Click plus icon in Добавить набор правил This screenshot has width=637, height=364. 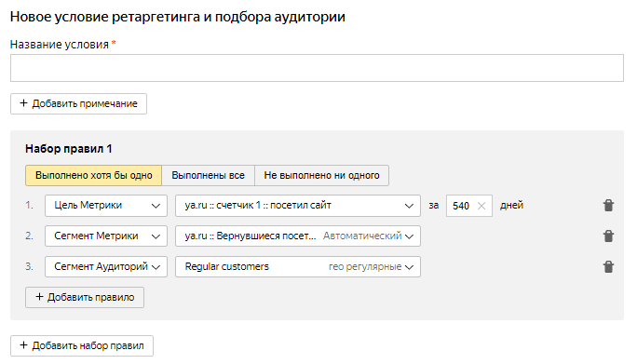click(x=23, y=345)
